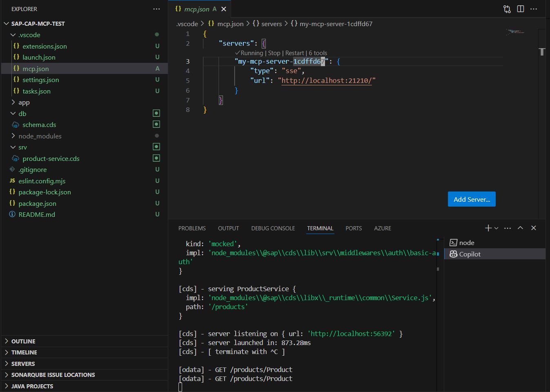Click the editor minimap preview
Screen dimensions: 550x392
514,31
